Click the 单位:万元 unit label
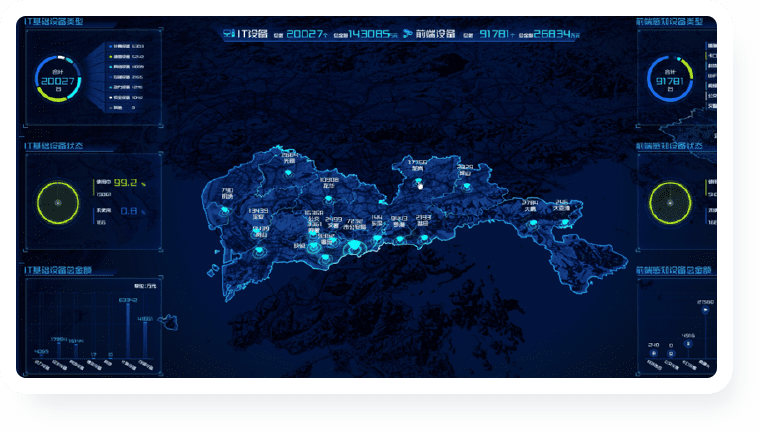760x432 pixels. pyautogui.click(x=145, y=286)
